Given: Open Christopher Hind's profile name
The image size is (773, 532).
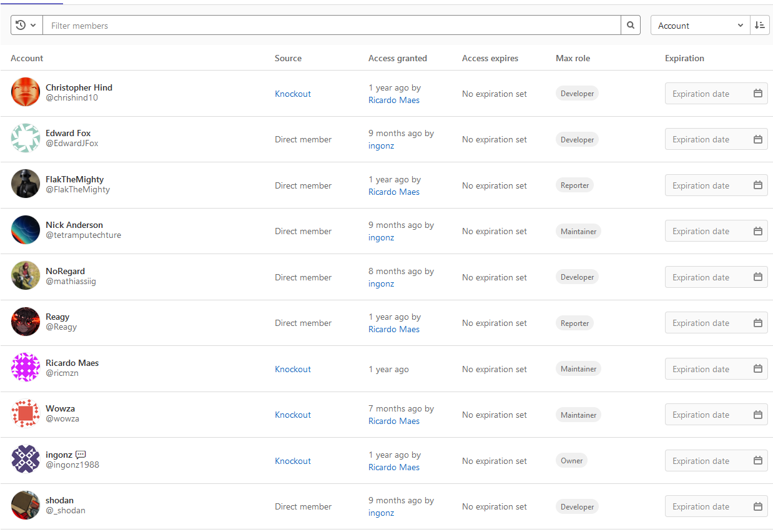Looking at the screenshot, I should coord(79,87).
